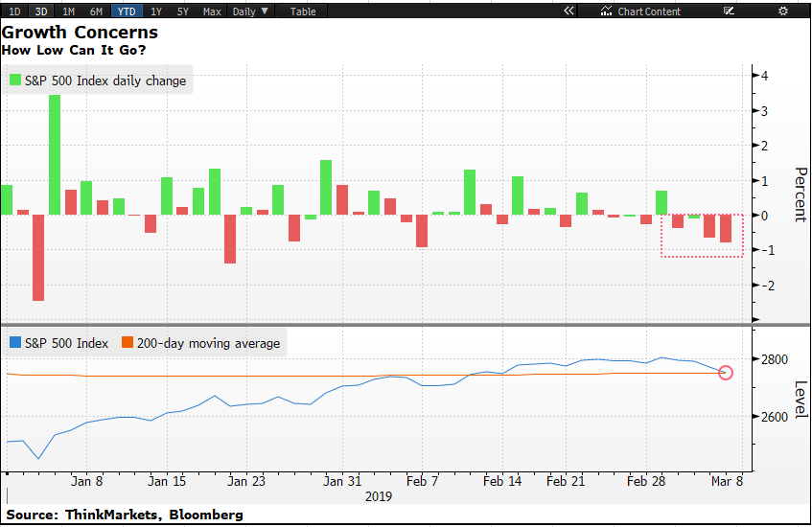Select the YTD time range
This screenshot has width=812, height=527.
coord(126,11)
